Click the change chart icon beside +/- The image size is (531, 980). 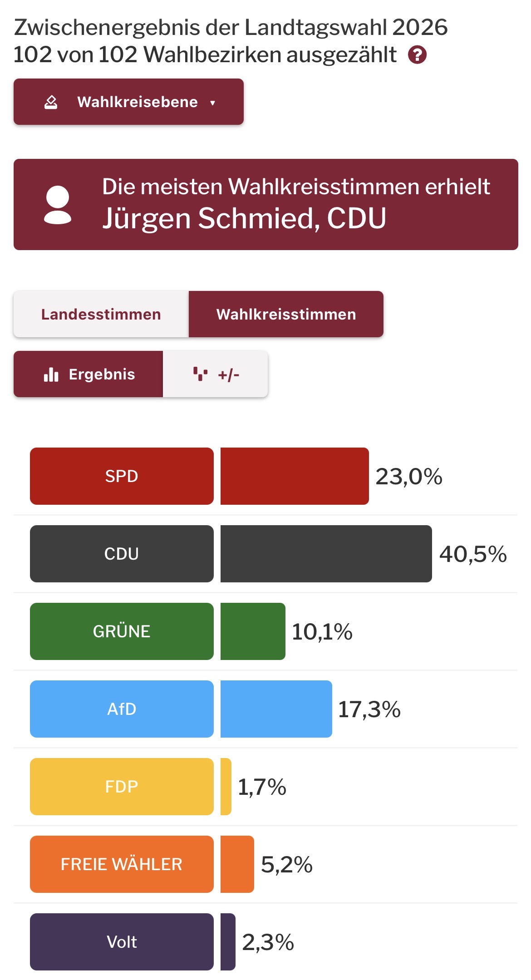[200, 374]
